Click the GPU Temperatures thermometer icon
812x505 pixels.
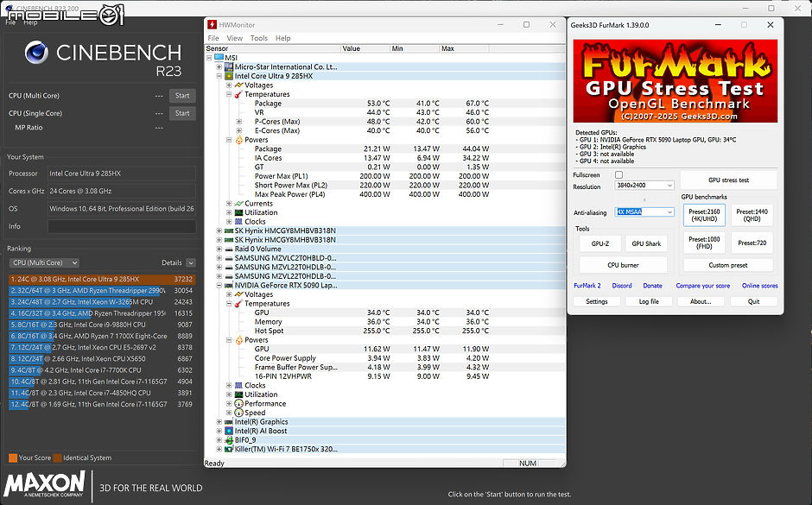(238, 304)
